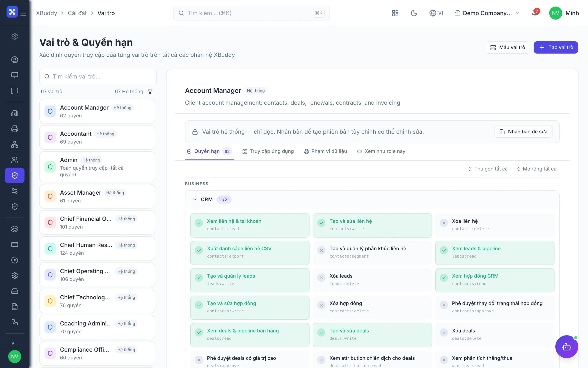Switch to the 'Quyền hạn' tab
The image size is (588, 368).
[209, 151]
